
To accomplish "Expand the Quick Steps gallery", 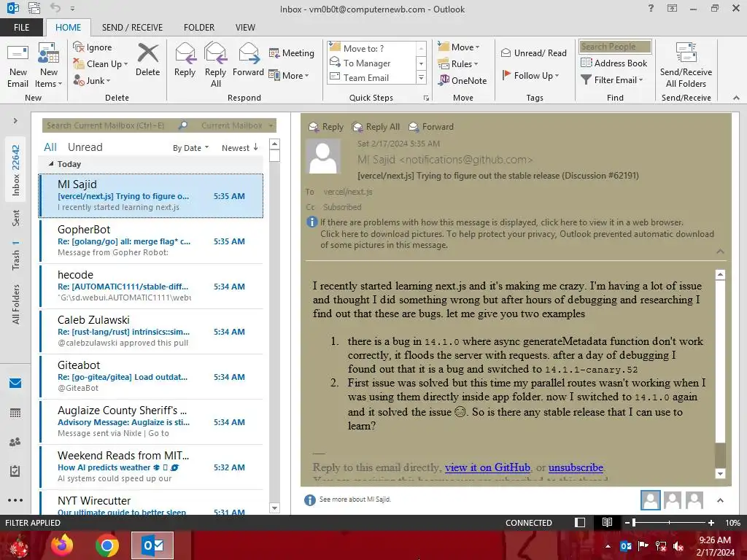I will 421,77.
